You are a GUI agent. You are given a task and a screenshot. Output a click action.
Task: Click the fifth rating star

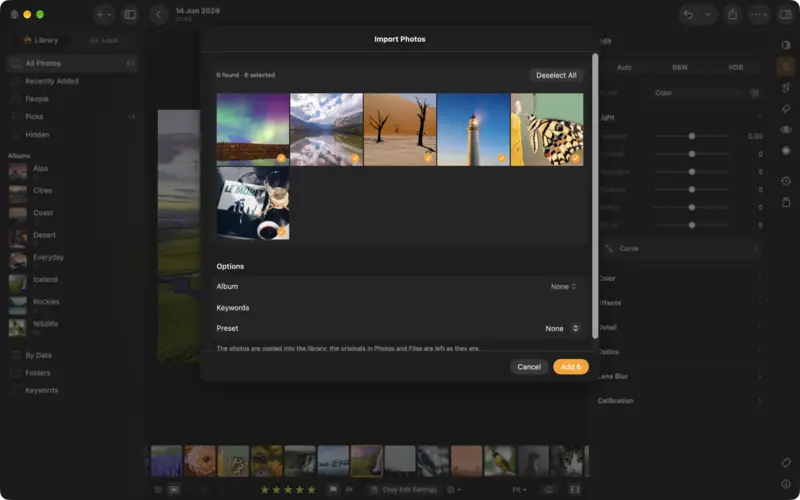(311, 490)
